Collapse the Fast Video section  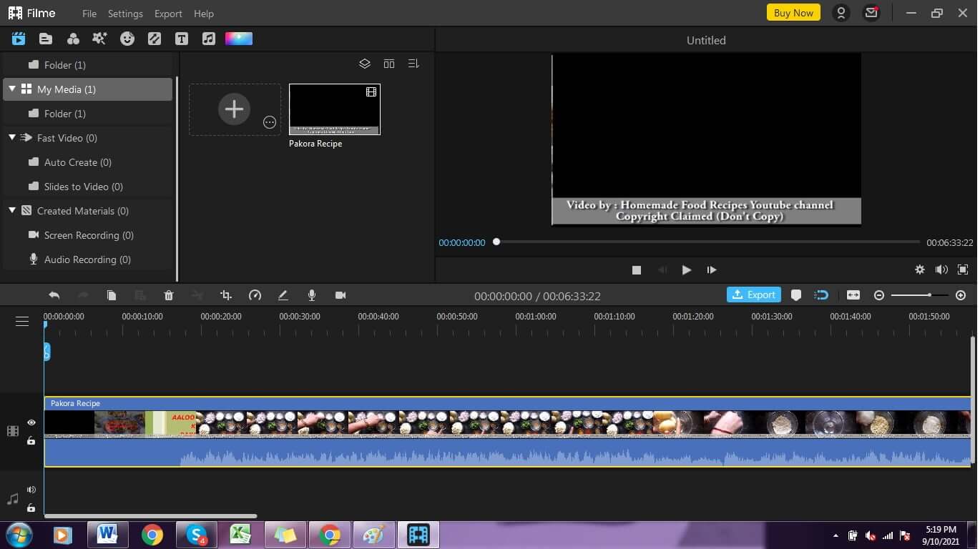pos(12,137)
